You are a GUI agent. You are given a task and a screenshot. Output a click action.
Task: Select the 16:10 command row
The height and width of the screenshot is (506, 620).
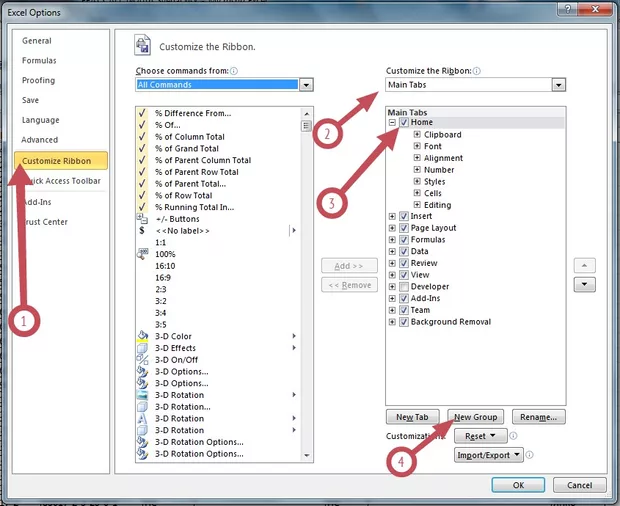[218, 266]
